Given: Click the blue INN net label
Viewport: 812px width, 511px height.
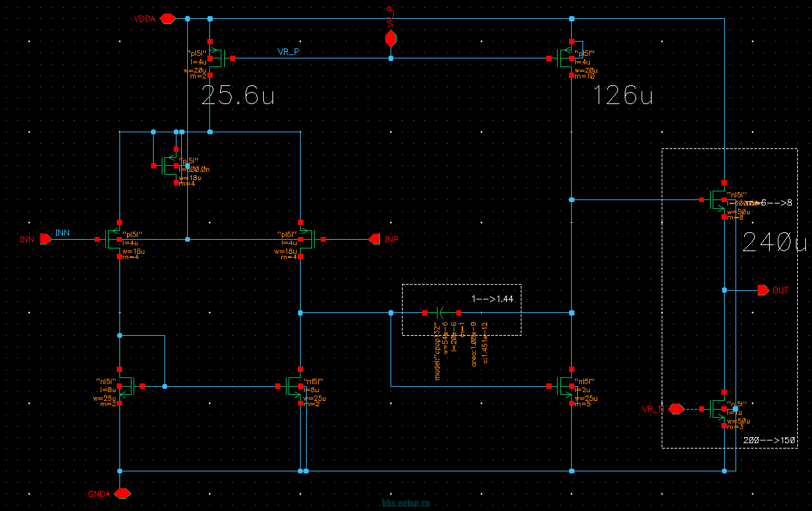Looking at the screenshot, I should click(62, 232).
